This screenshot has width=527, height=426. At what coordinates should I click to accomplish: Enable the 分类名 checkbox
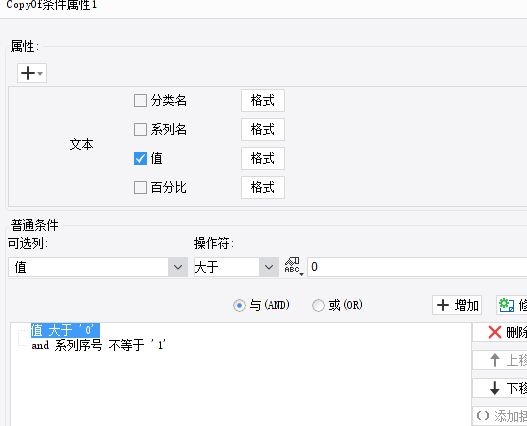[140, 101]
